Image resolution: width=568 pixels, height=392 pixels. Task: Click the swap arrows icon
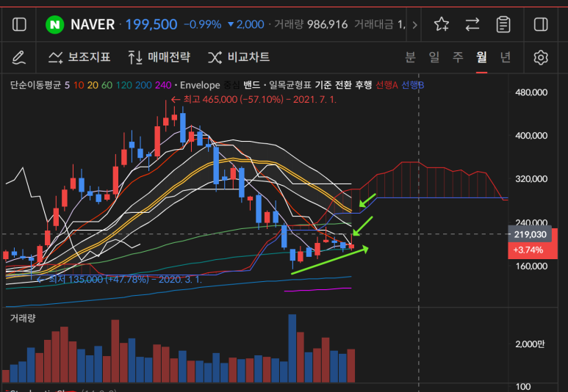coord(472,25)
